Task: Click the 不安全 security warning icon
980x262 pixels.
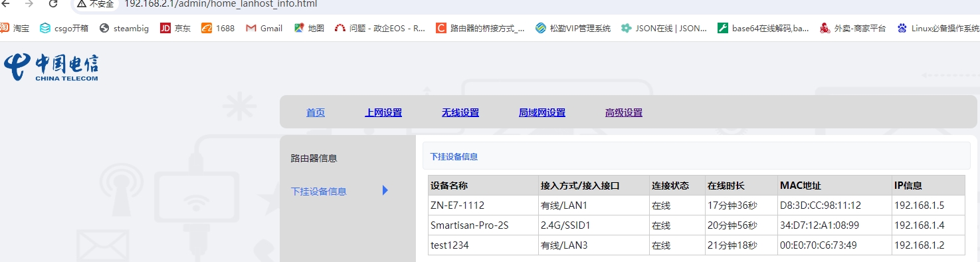Action: point(81,4)
